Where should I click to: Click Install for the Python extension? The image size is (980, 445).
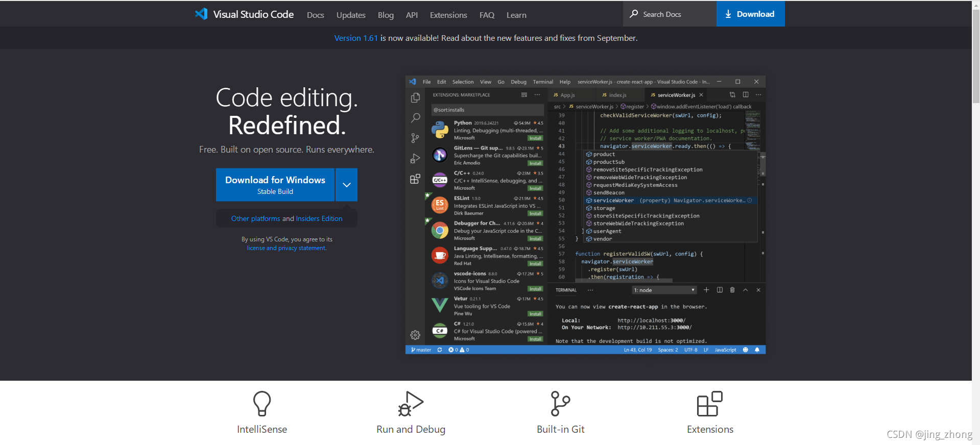pos(535,138)
